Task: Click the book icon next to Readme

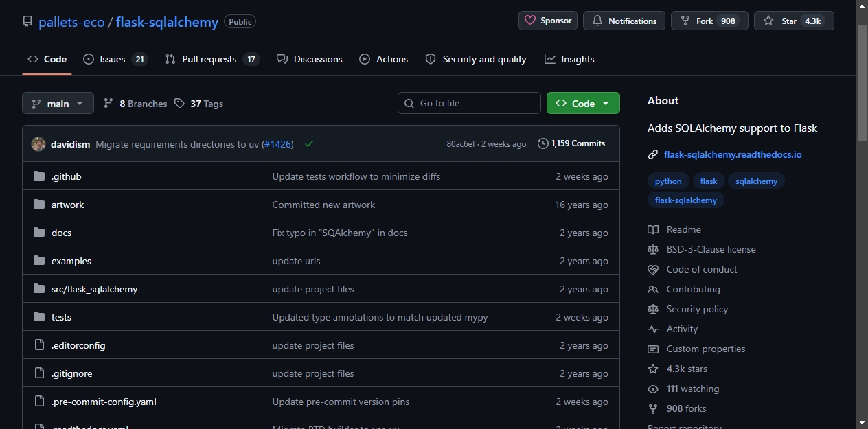Action: (x=653, y=229)
